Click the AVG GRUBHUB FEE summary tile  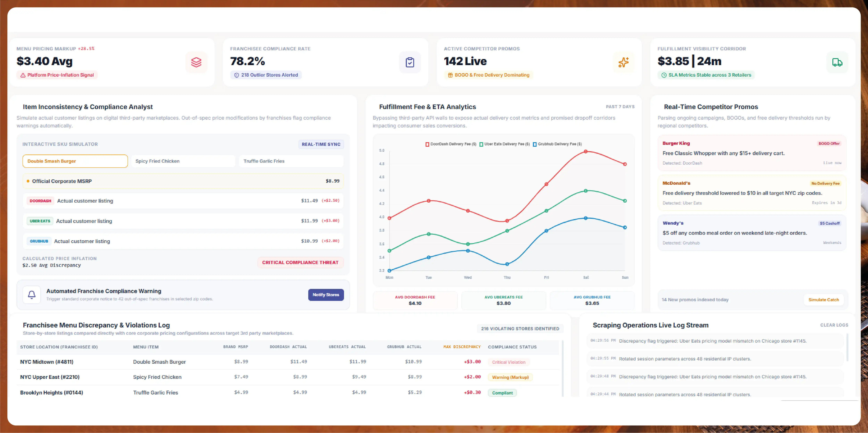[x=592, y=300]
